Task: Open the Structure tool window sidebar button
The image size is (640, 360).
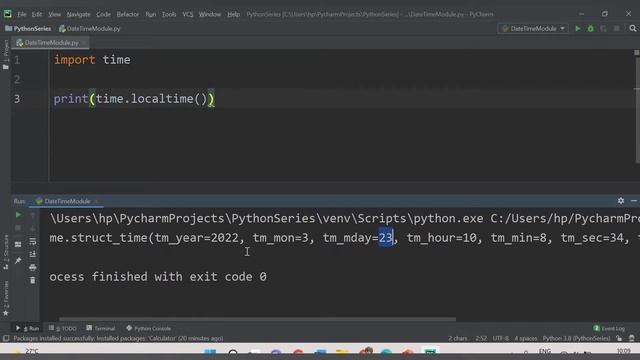Action: (6, 252)
